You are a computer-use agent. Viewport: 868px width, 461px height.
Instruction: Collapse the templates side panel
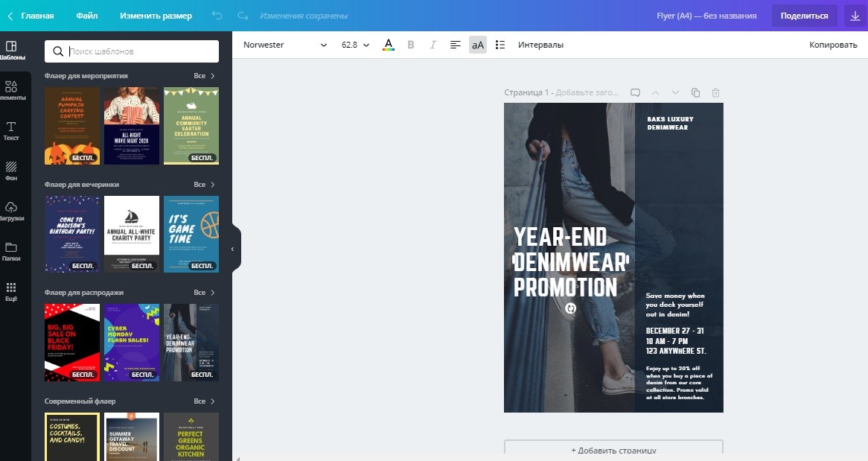234,249
